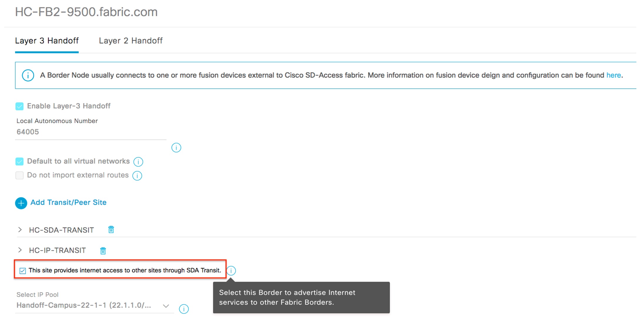Viewport: 644px width, 321px height.
Task: Click info icon next to SDA Transit internet checkbox
Action: (231, 270)
